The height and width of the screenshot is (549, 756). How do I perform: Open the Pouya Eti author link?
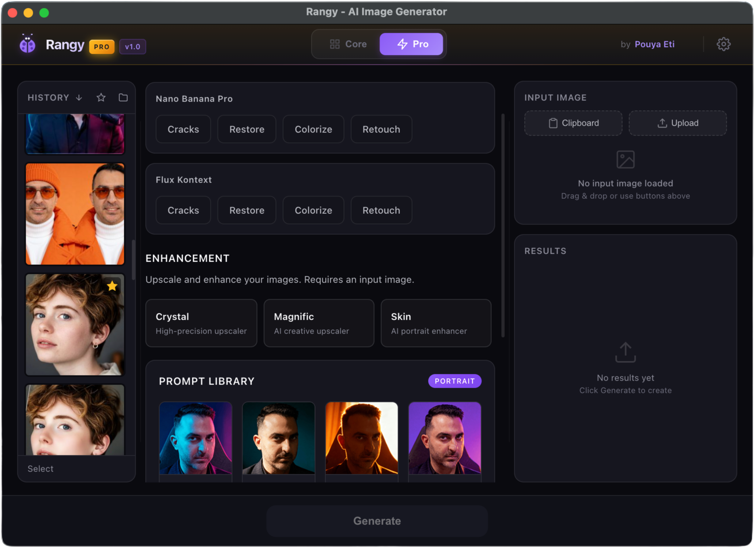(x=654, y=44)
